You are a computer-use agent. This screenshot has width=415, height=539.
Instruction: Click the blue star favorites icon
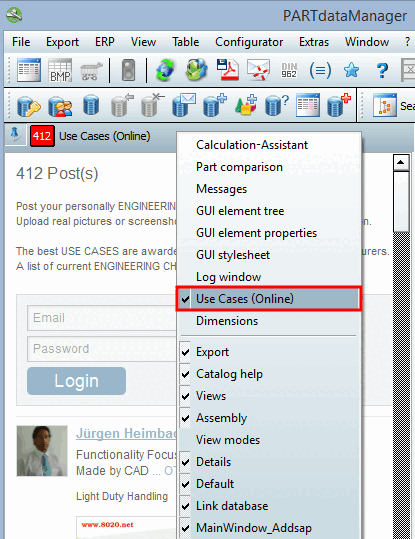click(351, 70)
